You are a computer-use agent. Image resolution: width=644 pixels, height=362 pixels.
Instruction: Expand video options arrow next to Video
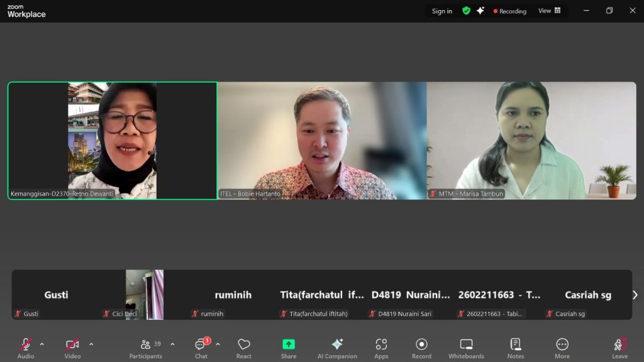[91, 344]
